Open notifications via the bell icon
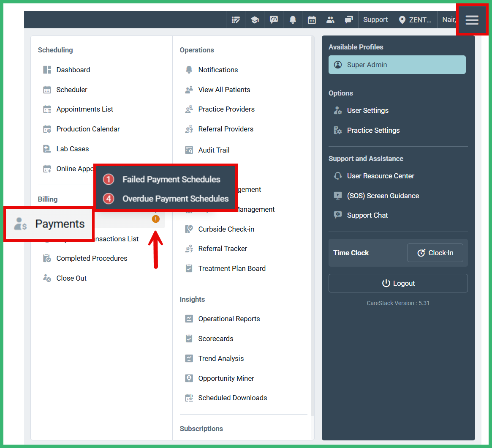This screenshot has width=492, height=448. [x=293, y=19]
